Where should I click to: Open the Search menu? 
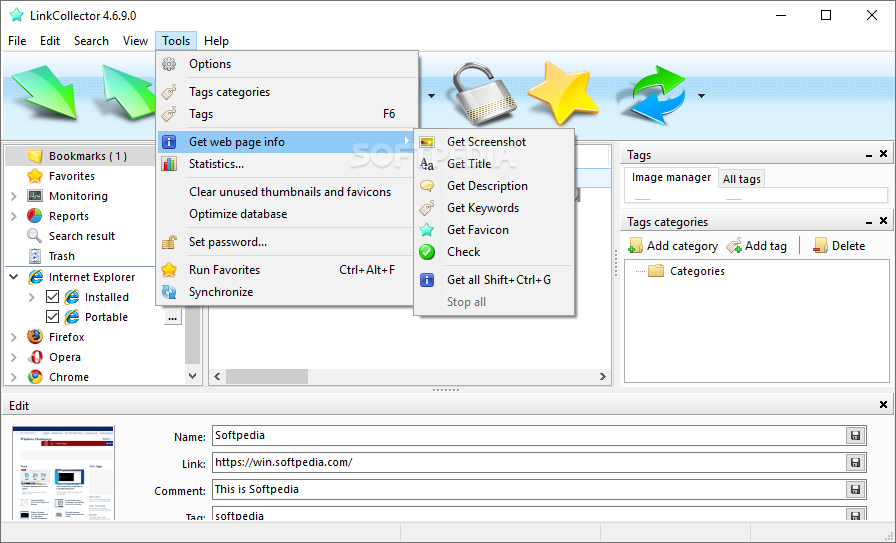click(x=91, y=41)
